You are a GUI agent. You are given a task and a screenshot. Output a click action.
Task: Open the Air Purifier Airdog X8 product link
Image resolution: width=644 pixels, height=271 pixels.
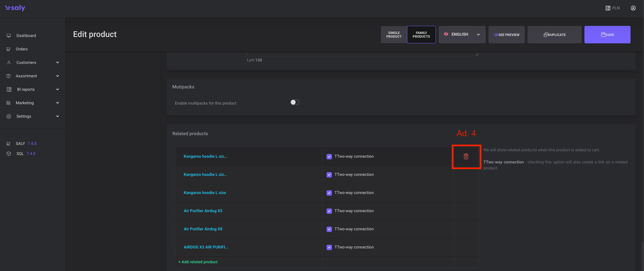(x=203, y=229)
